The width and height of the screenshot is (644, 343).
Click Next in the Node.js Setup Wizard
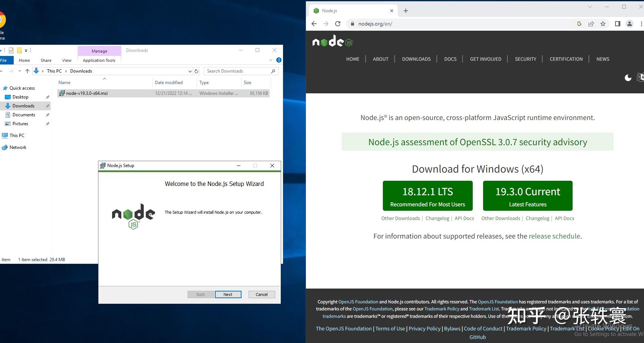pyautogui.click(x=228, y=294)
